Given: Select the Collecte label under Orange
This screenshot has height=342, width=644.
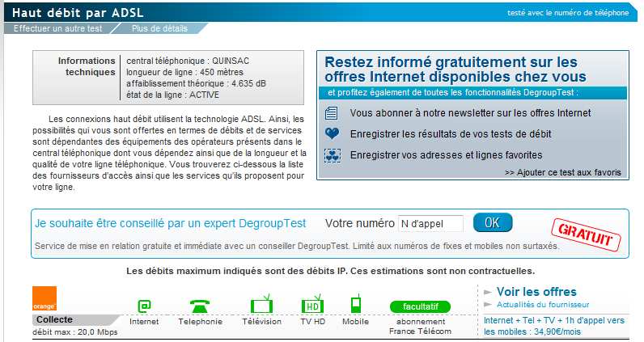Looking at the screenshot, I should (x=54, y=319).
